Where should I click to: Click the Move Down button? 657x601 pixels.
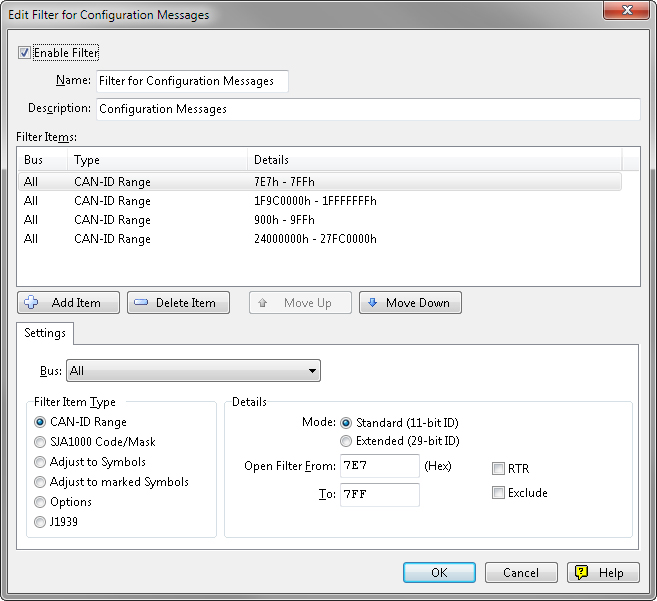[410, 303]
